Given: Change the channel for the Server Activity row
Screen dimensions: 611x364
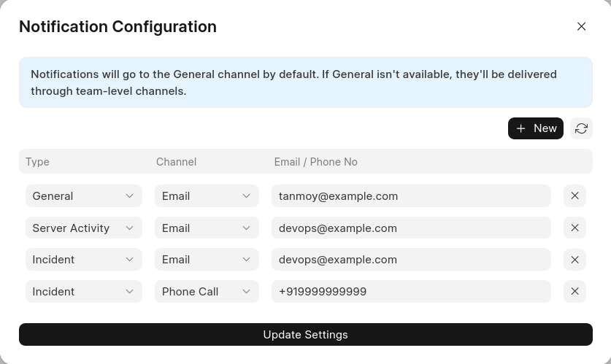Looking at the screenshot, I should (x=207, y=228).
